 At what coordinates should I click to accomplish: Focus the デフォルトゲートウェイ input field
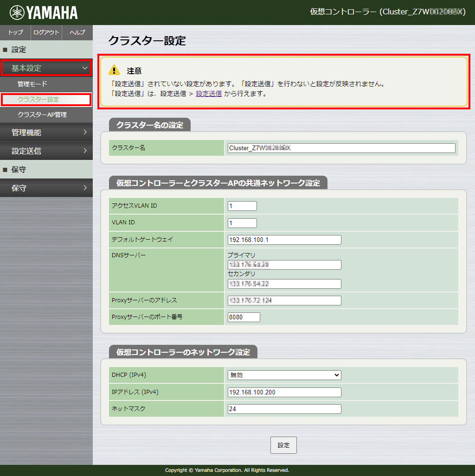[x=284, y=240]
